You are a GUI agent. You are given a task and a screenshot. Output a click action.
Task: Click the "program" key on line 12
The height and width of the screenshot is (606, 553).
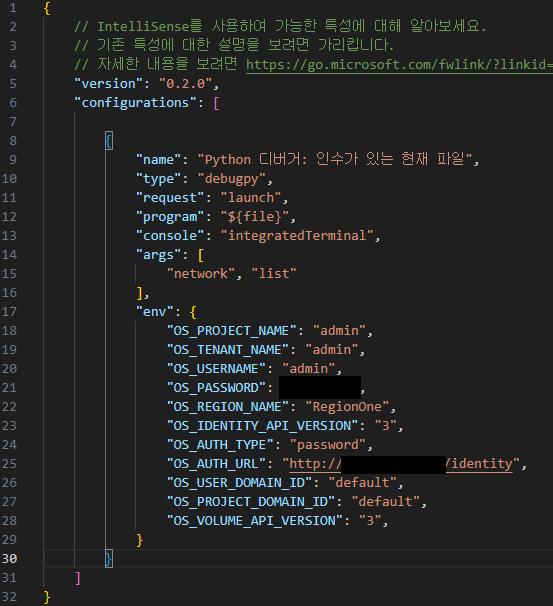point(170,217)
